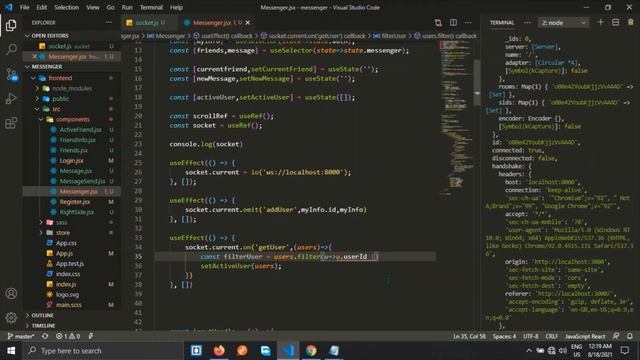Click the feedback icon in status bar
This screenshot has width=640, height=360.
coord(616,336)
